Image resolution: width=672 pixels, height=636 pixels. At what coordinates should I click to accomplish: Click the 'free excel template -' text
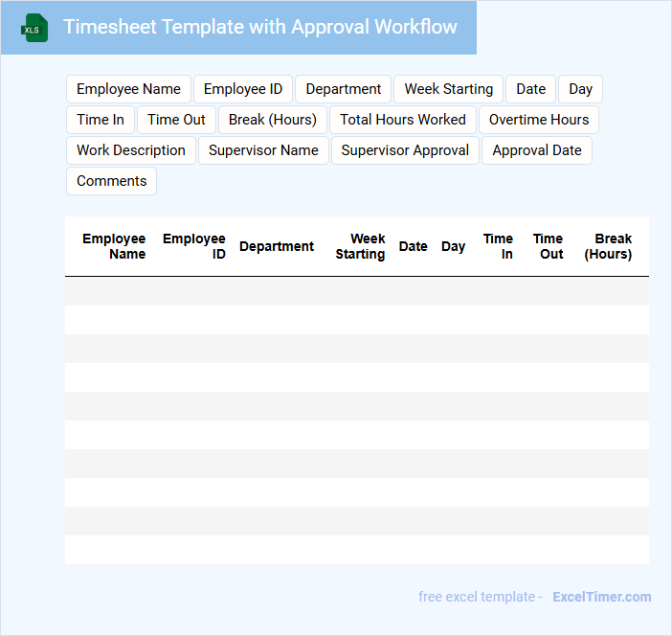(x=481, y=597)
